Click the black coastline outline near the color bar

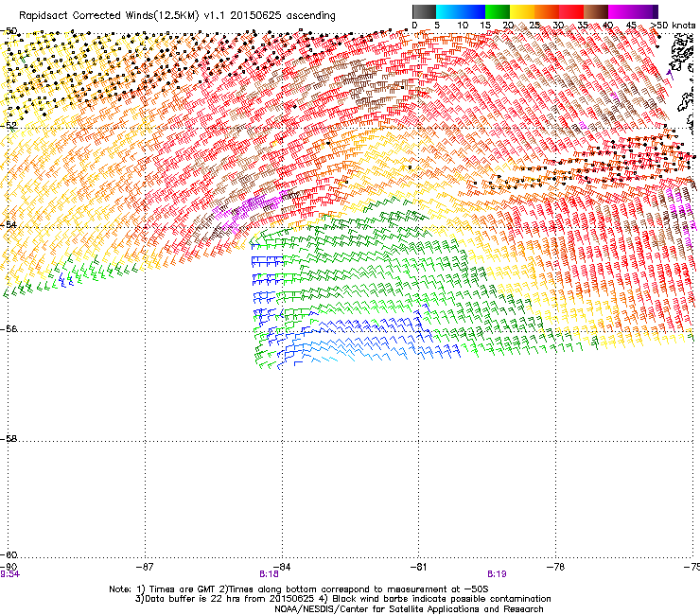(681, 54)
